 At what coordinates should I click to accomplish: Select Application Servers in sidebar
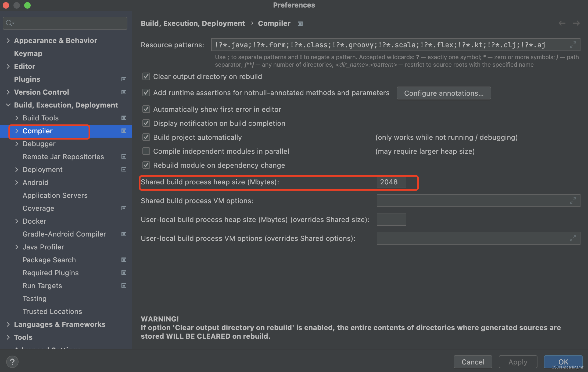point(55,195)
